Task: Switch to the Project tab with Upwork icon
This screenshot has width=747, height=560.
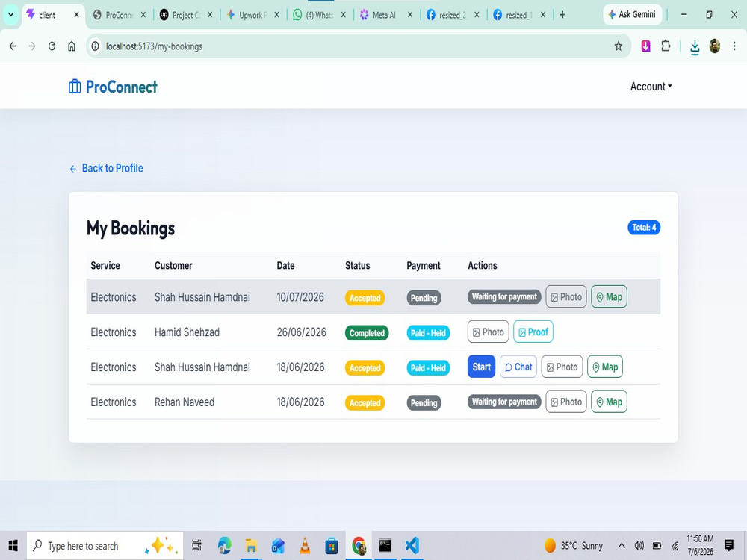Action: (x=186, y=15)
